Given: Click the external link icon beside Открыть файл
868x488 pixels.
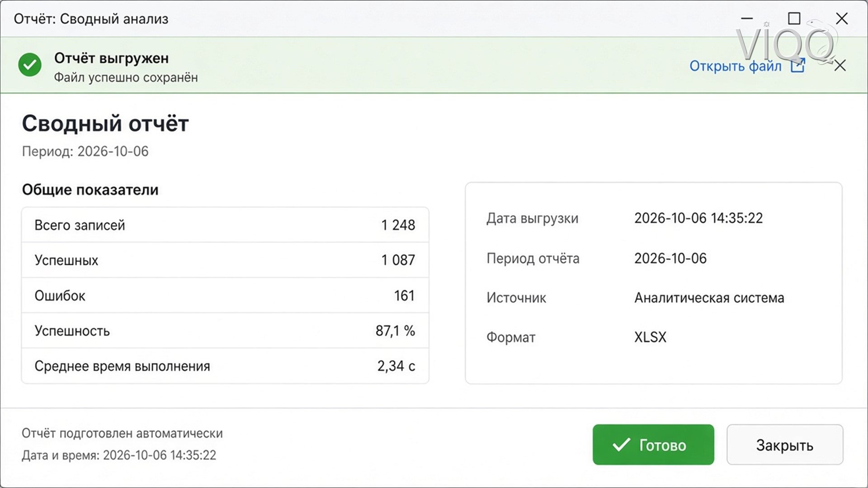Looking at the screenshot, I should [798, 66].
